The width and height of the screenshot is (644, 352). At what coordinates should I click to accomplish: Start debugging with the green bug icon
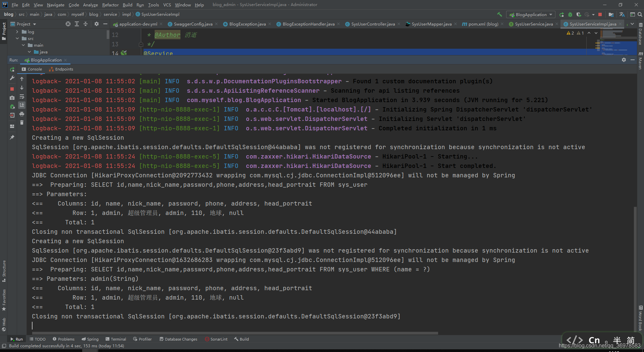570,14
